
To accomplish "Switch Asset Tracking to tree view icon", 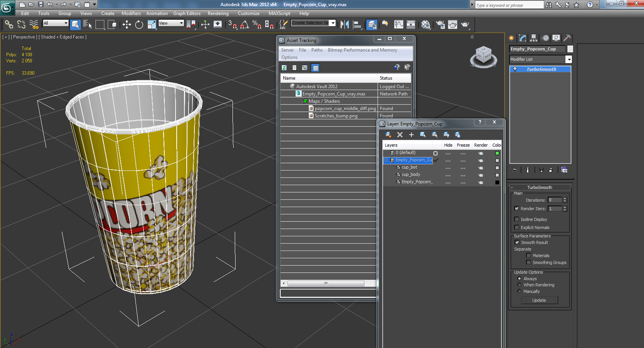I will pyautogui.click(x=305, y=68).
